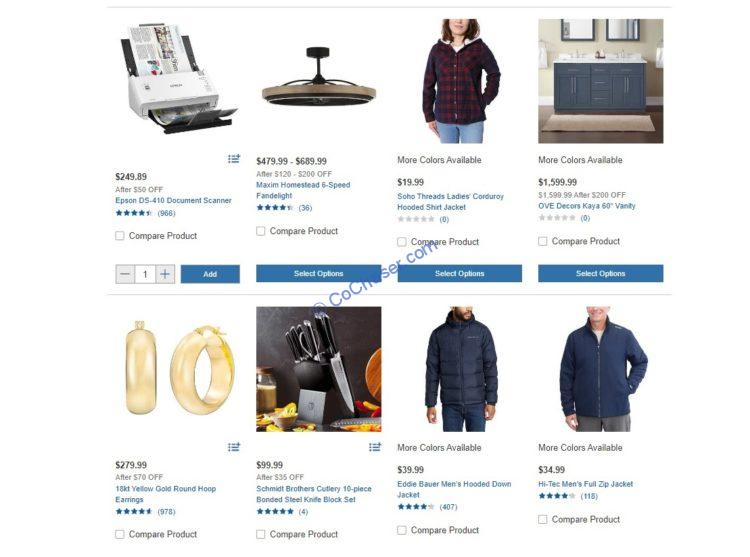Open Eddie Bauer Men's Hooded Down Jacket link

[454, 489]
